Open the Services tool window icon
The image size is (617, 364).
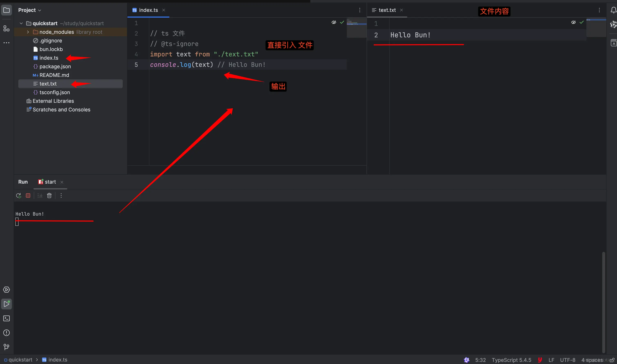click(x=6, y=290)
